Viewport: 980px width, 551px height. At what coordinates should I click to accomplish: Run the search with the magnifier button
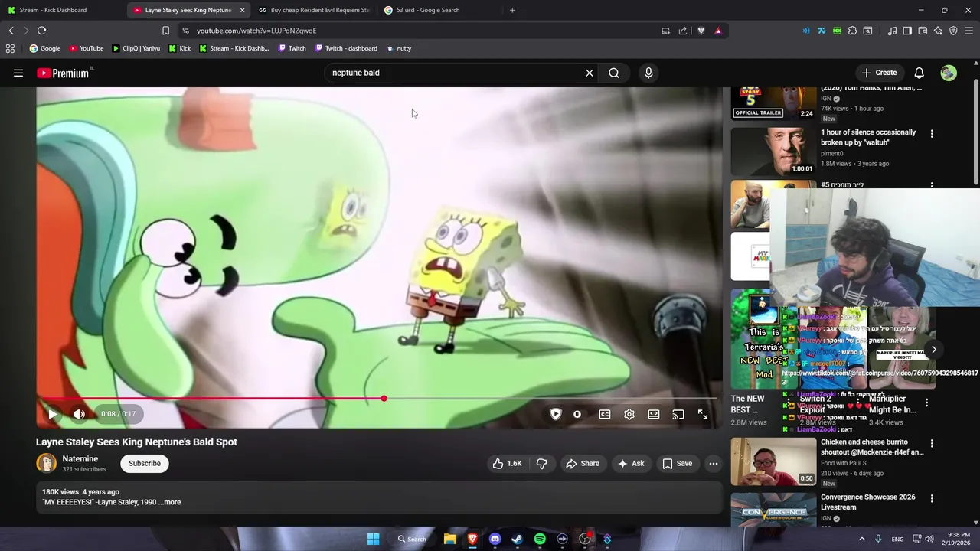(614, 73)
